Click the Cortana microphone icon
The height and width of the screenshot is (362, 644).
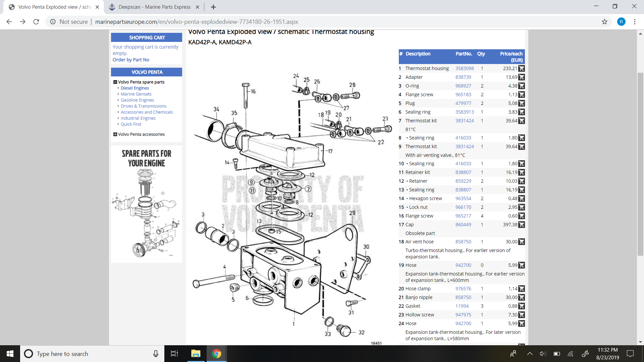point(156,354)
